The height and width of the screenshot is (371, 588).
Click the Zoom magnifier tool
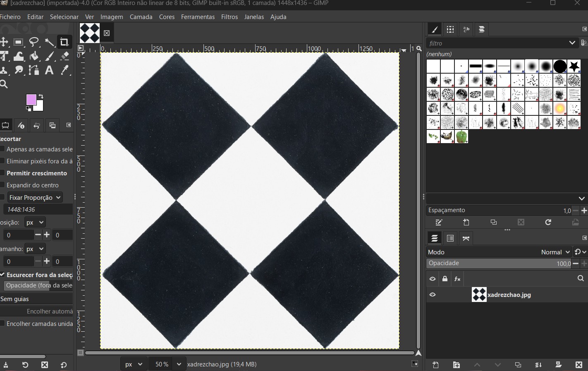4,84
